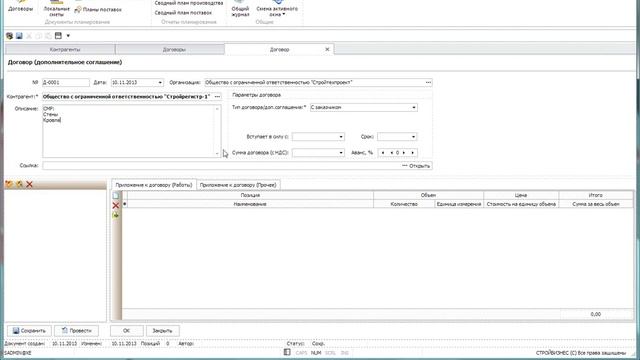
Task: Click new row icon beside the grid
Action: point(116,196)
